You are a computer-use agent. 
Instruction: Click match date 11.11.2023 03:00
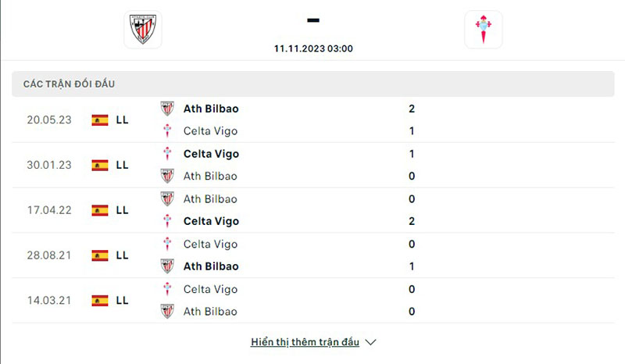313,48
